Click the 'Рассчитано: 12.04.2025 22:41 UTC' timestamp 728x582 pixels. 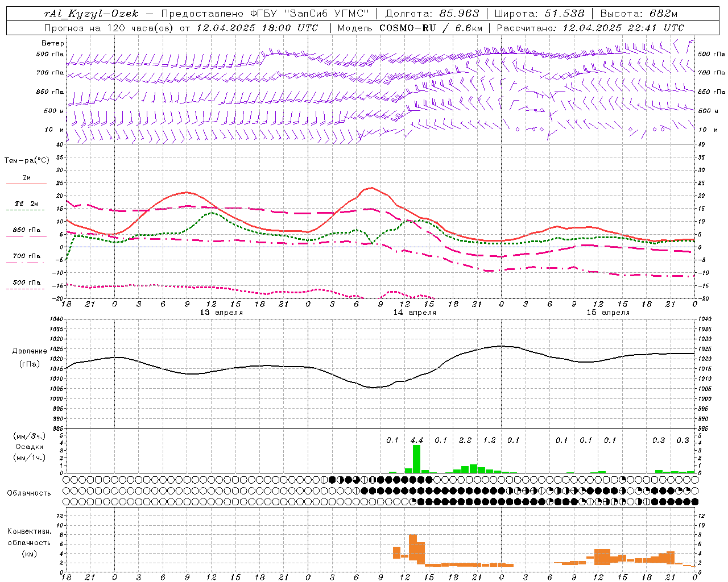590,28
